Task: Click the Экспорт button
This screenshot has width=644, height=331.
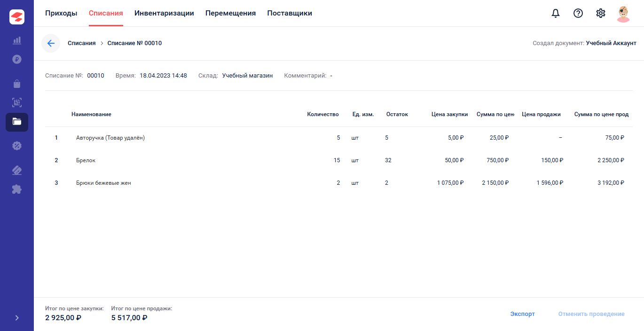Action: [x=522, y=314]
